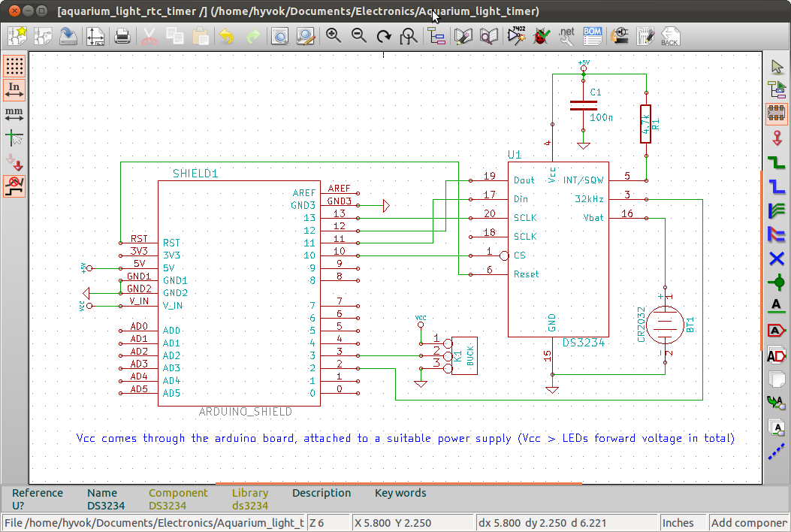Launch the library editor
This screenshot has width=791, height=532.
pos(463,36)
